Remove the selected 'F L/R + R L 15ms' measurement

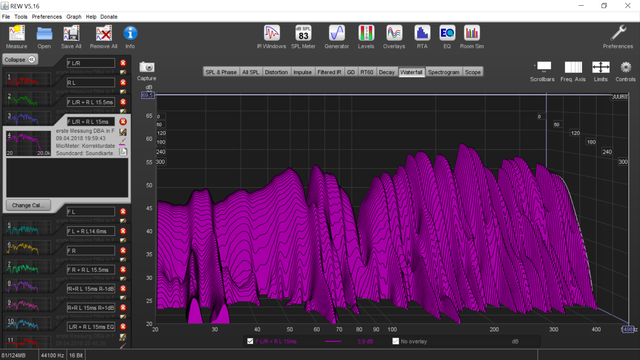pyautogui.click(x=123, y=122)
